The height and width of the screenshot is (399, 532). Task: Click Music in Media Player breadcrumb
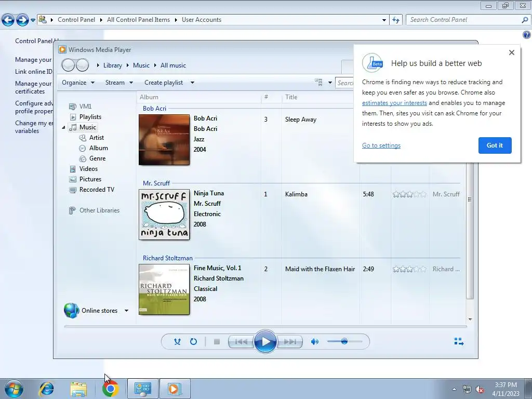pyautogui.click(x=141, y=65)
